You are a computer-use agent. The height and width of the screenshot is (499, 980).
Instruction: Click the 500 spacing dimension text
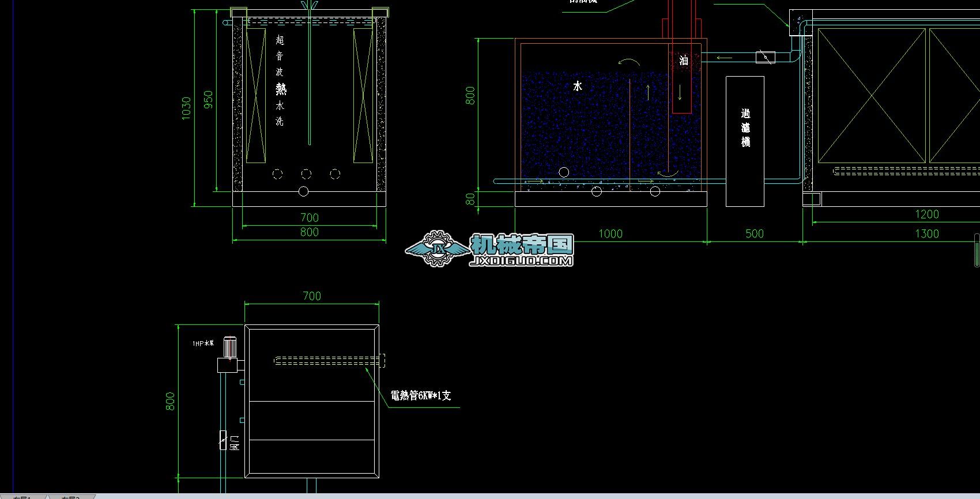point(755,233)
